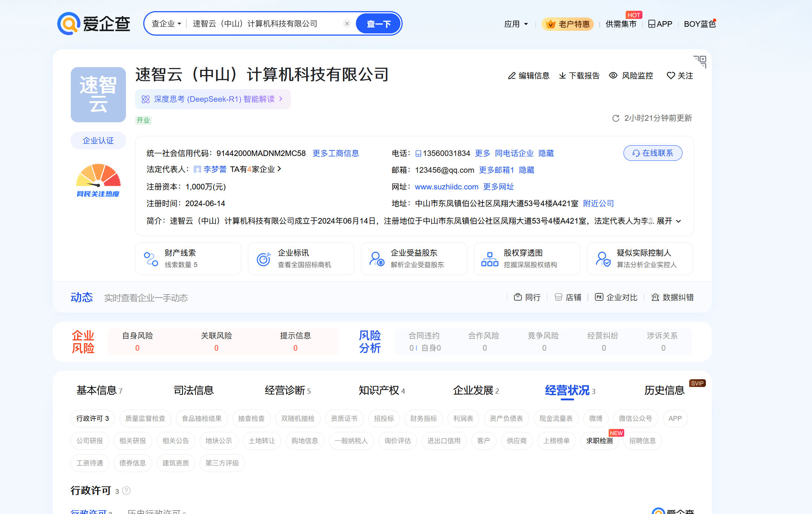Select the 招聘信息 chip
Screen dimensions: 812x514
coord(642,441)
